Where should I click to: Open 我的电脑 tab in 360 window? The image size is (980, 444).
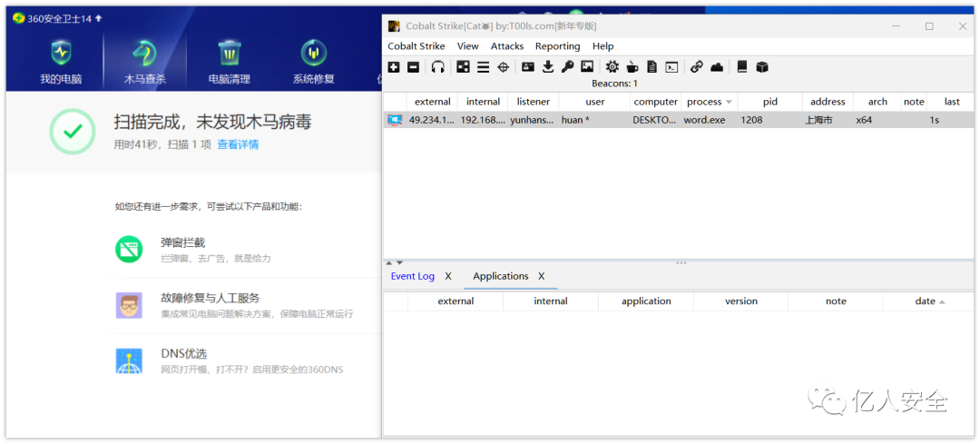tap(61, 61)
